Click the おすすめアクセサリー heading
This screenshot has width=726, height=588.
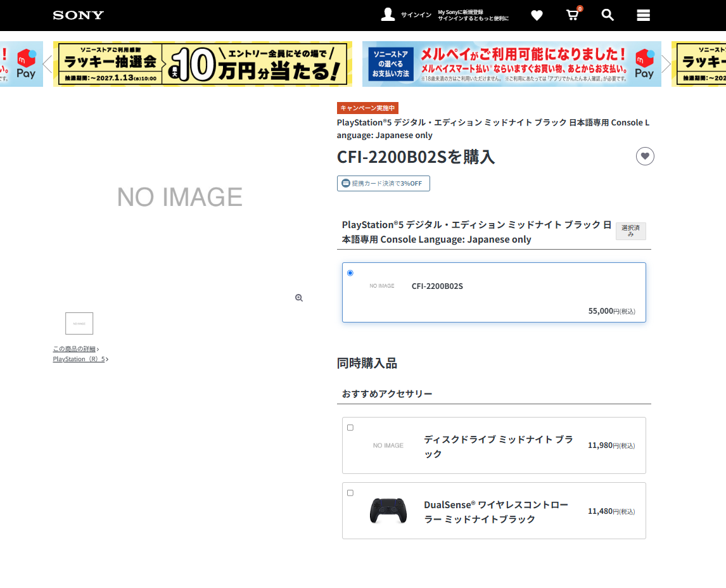tap(387, 393)
